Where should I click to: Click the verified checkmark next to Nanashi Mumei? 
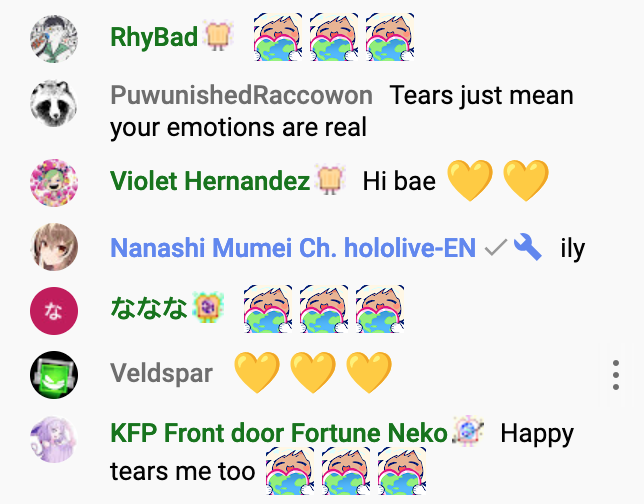coord(496,248)
